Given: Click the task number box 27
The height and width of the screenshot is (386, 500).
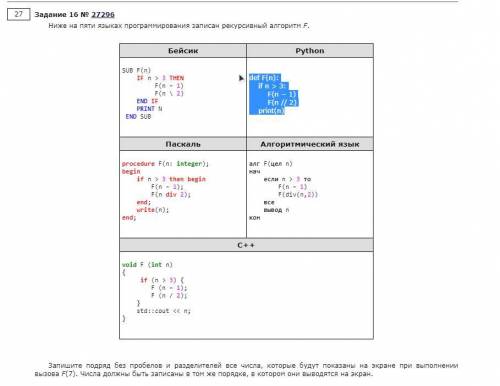Looking at the screenshot, I should click(x=19, y=14).
